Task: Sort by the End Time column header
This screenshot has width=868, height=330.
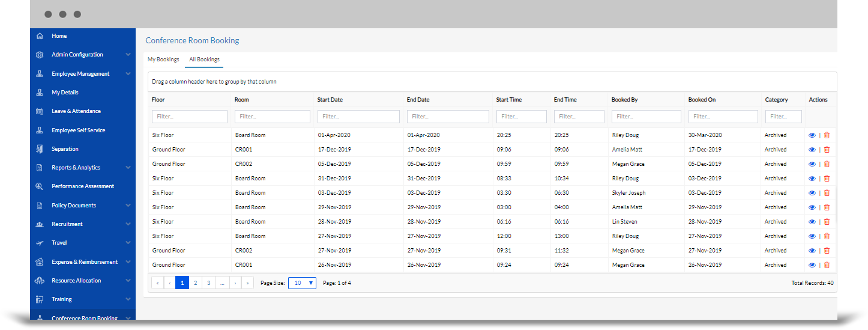Action: click(565, 100)
